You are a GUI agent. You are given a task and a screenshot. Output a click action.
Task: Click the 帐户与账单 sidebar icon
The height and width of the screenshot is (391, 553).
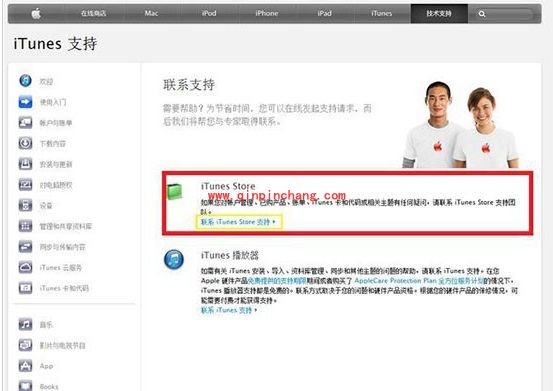click(x=25, y=122)
